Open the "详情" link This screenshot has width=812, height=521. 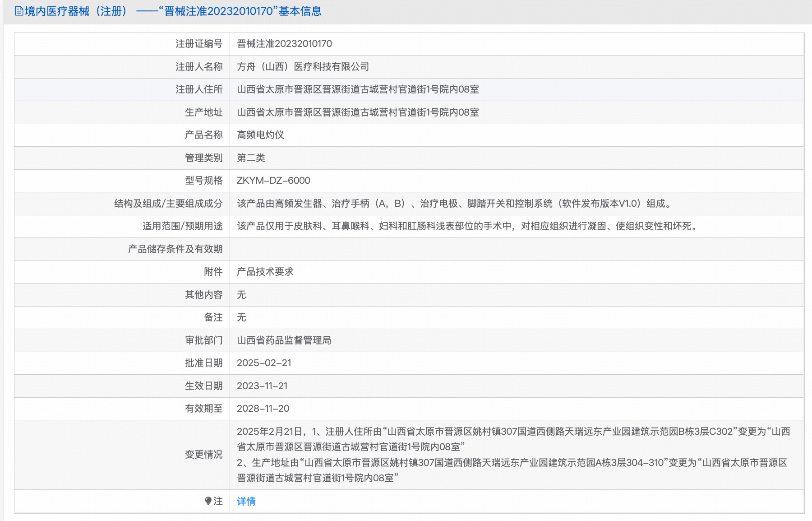(x=246, y=501)
